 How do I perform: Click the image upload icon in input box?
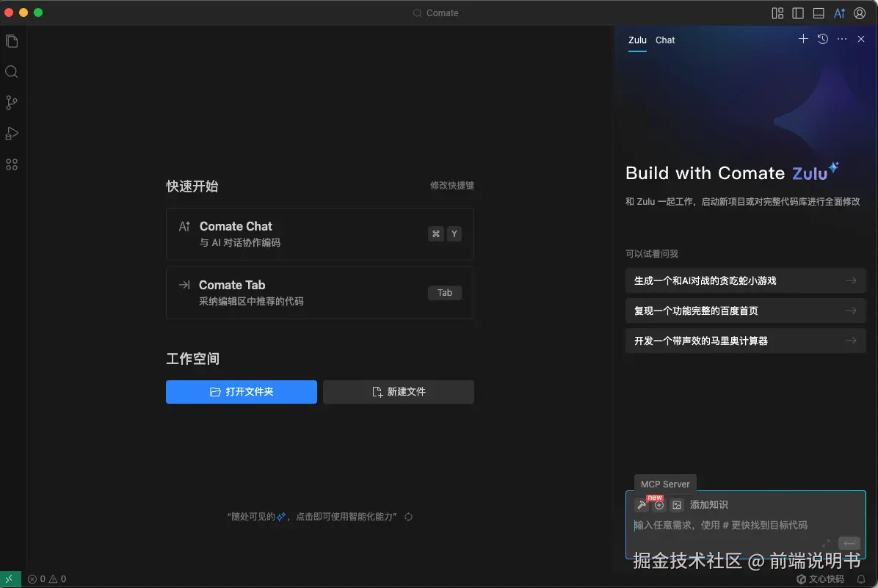point(677,505)
